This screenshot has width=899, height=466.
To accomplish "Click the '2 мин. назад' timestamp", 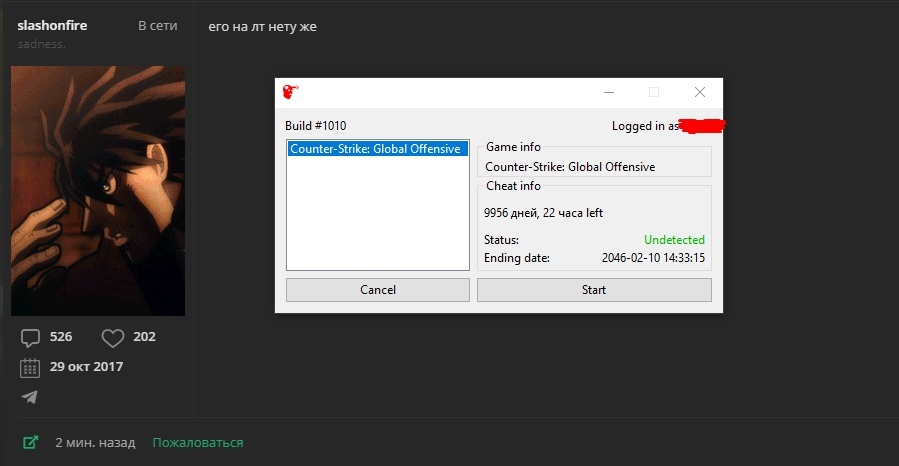I will click(x=95, y=442).
